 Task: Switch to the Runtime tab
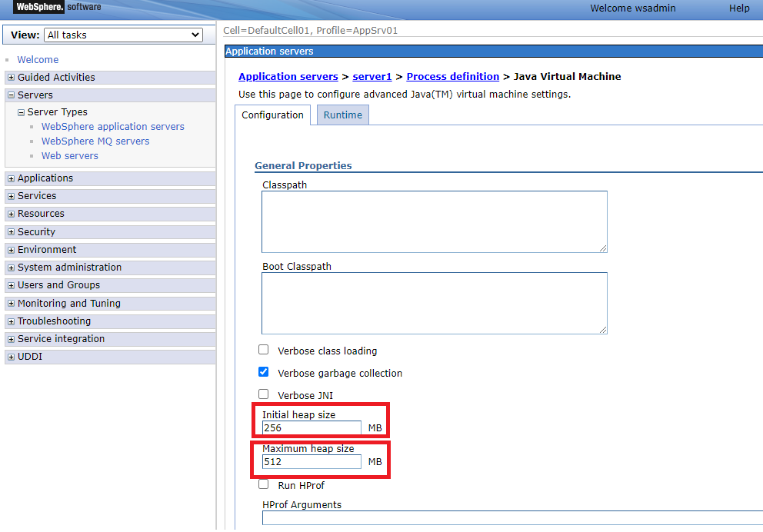(x=342, y=115)
